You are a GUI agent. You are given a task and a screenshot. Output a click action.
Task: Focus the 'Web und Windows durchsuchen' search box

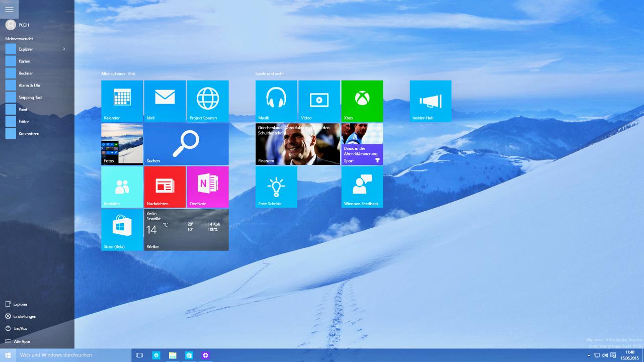[x=73, y=355]
